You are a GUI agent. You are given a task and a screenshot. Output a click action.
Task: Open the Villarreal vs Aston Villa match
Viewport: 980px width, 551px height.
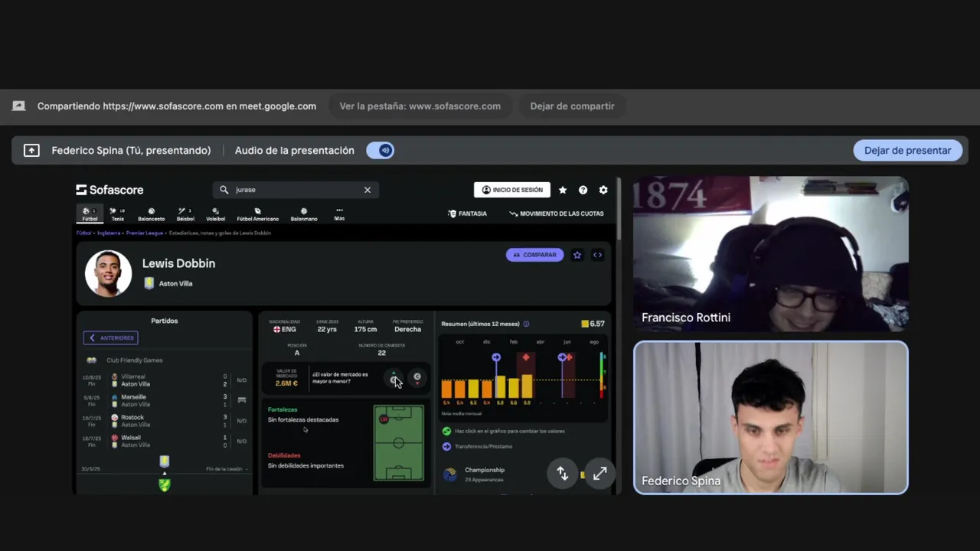[165, 380]
